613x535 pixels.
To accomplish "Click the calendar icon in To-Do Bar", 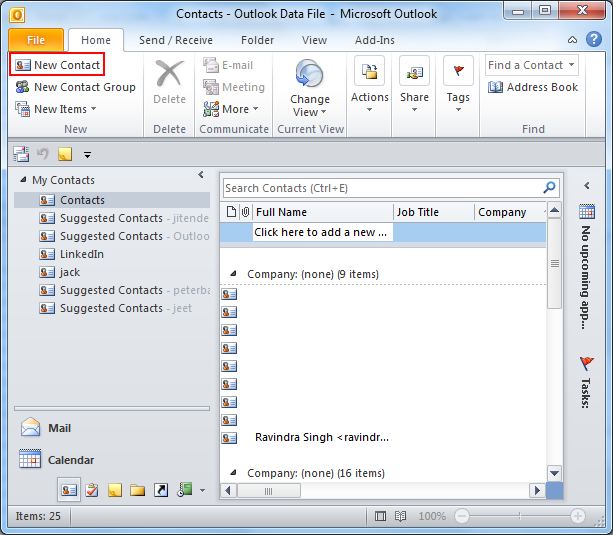I will pos(587,211).
